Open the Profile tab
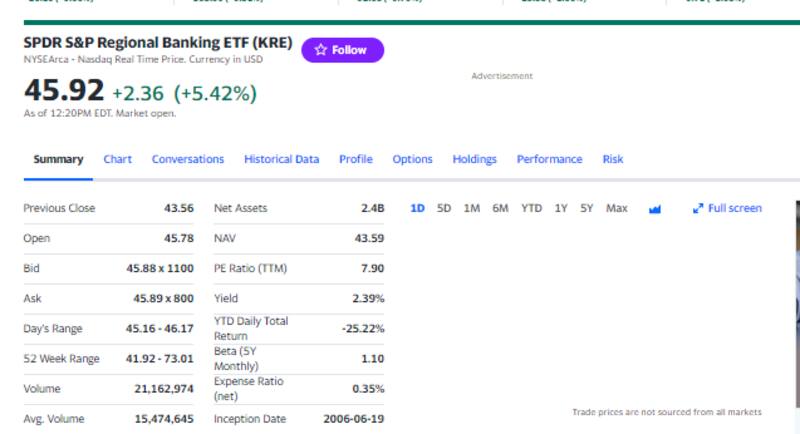 click(355, 159)
